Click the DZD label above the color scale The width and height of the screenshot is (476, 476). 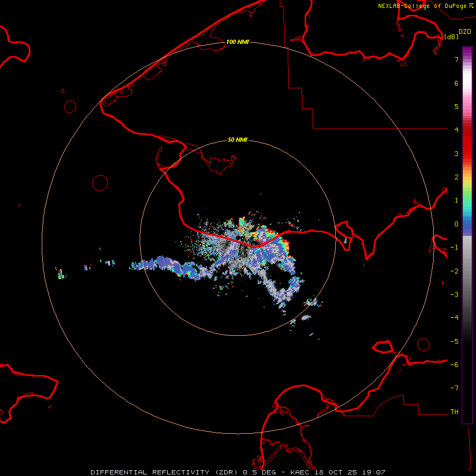[x=465, y=32]
